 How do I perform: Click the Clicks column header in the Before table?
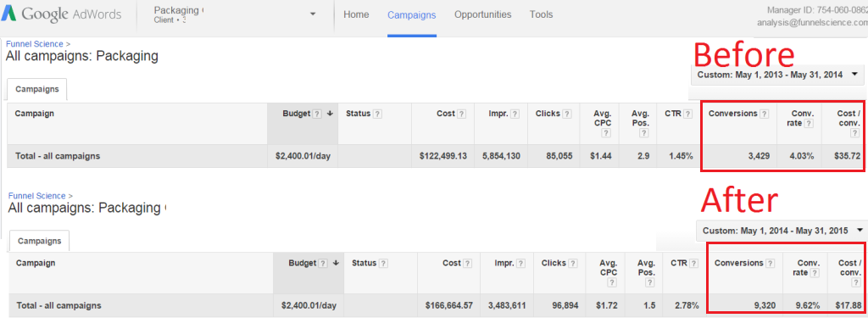pyautogui.click(x=548, y=113)
